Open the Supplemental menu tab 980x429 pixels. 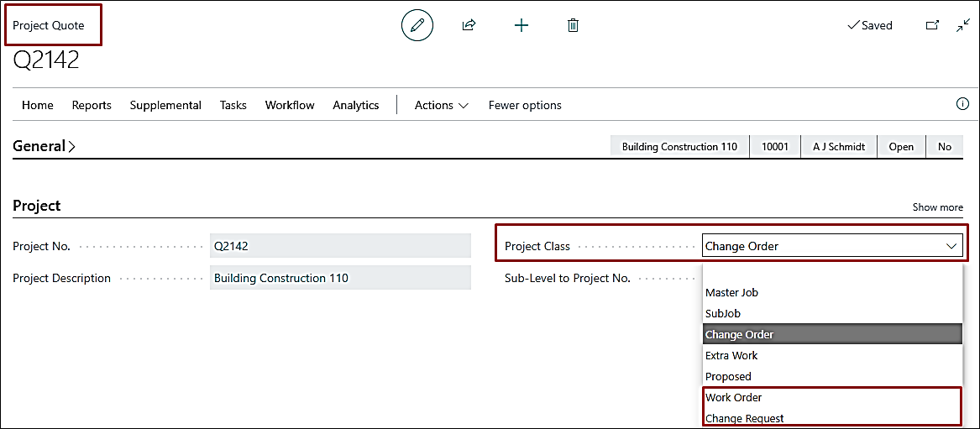(165, 105)
